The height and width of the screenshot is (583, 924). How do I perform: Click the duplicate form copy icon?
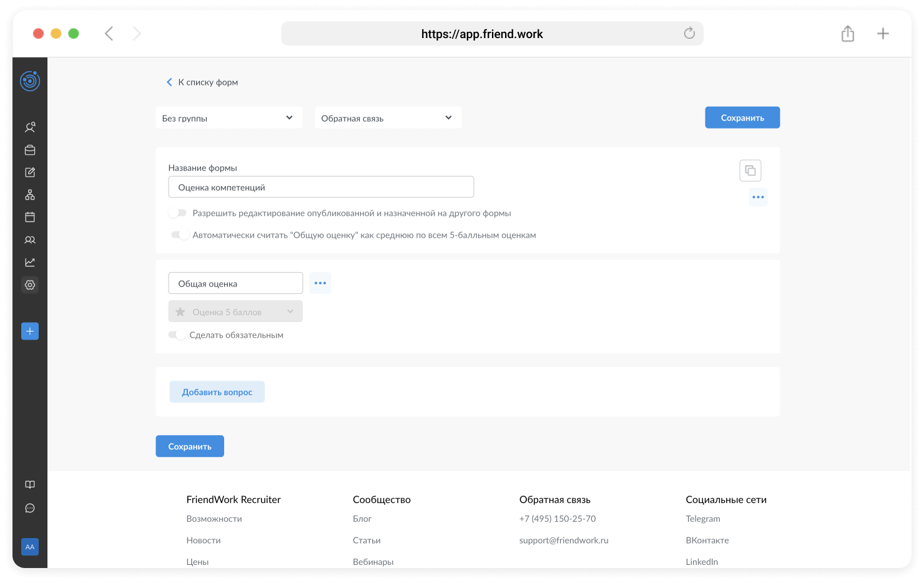(x=750, y=170)
